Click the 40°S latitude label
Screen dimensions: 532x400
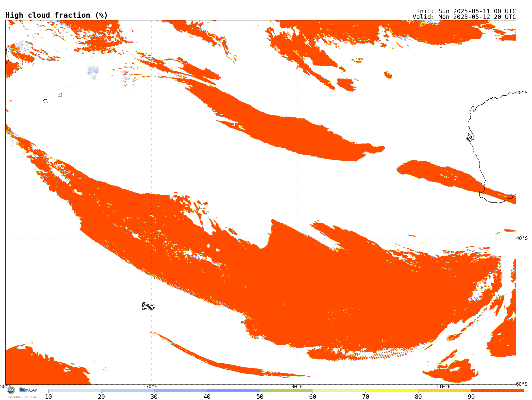(522, 238)
